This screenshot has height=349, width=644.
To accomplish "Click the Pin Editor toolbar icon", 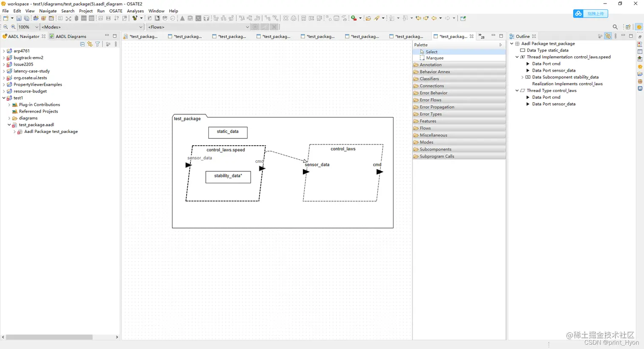I will 463,18.
